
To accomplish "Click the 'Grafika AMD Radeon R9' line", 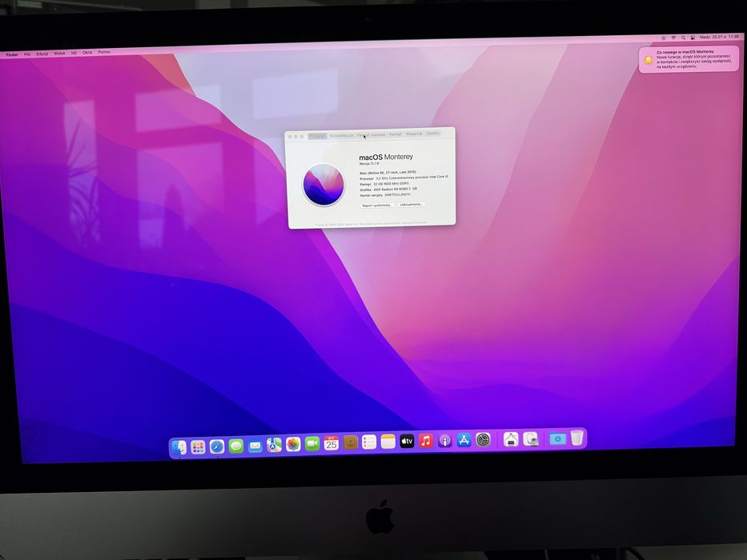I will click(388, 189).
